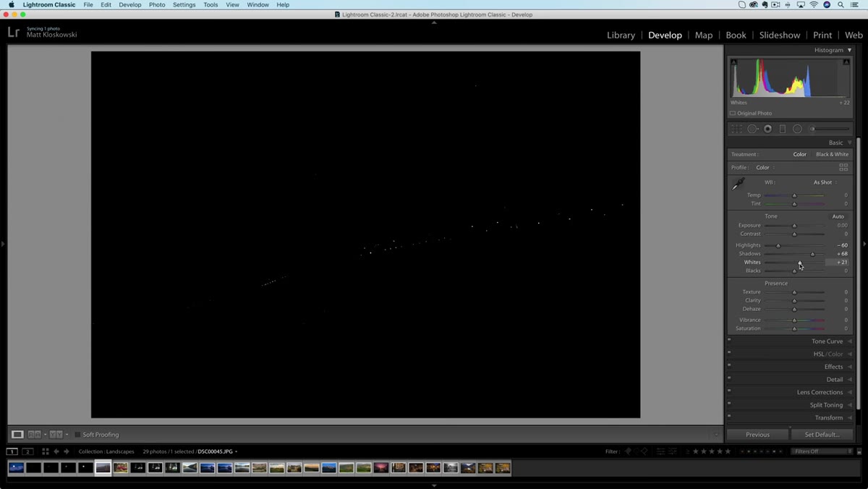
Task: Click the Set Default... button
Action: point(822,435)
